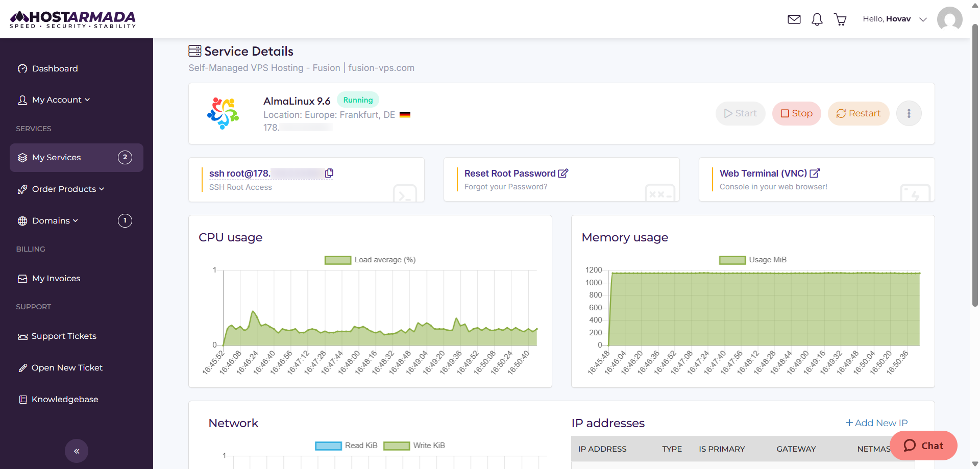Click the Domains globe icon

[22, 221]
